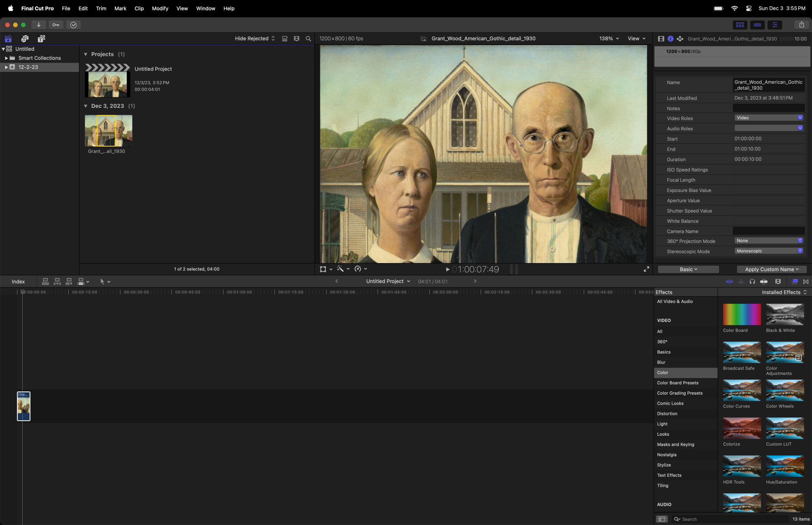
Task: Select the Hue/Saturation effect thumbnail
Action: click(785, 466)
